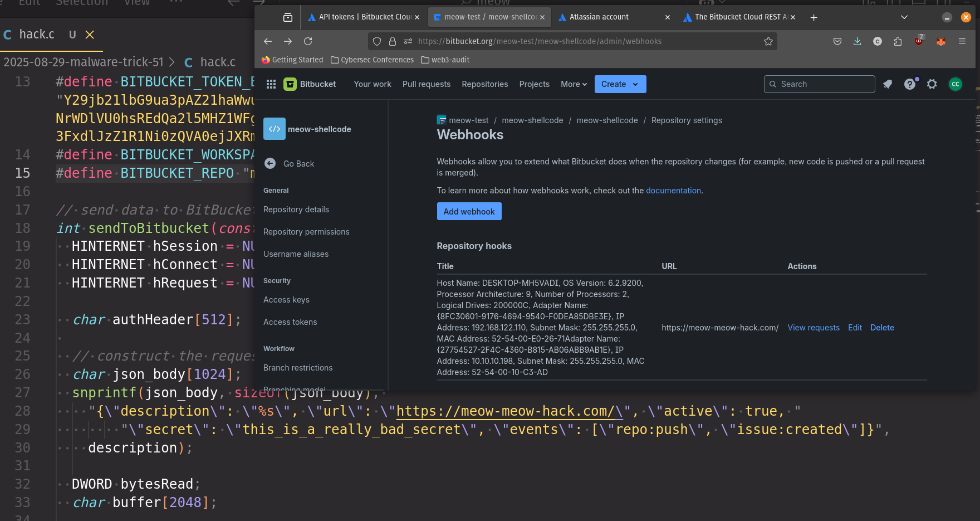980x521 pixels.
Task: Click the Bitbucket logo in the header
Action: 310,84
